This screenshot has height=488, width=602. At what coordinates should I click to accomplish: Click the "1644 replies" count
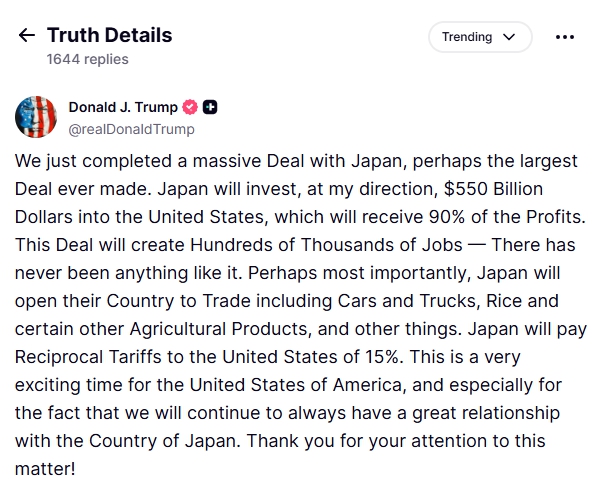87,59
